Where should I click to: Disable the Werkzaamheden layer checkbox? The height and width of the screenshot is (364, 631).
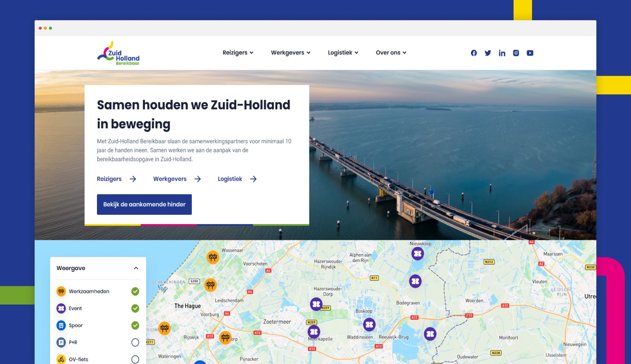[135, 291]
